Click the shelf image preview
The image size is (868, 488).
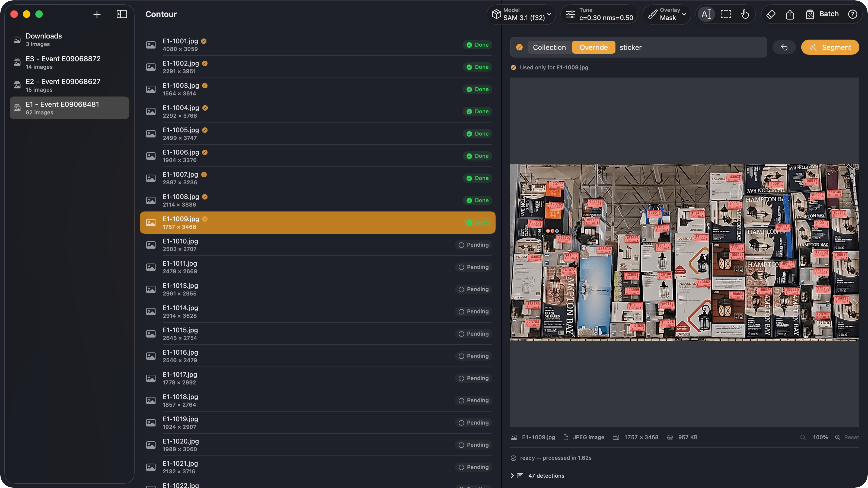[x=684, y=252]
